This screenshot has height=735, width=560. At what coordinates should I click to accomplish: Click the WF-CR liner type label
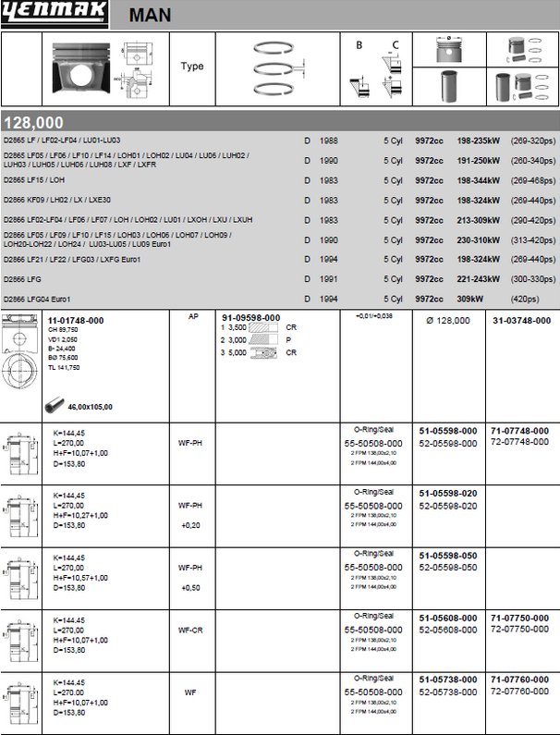[193, 628]
